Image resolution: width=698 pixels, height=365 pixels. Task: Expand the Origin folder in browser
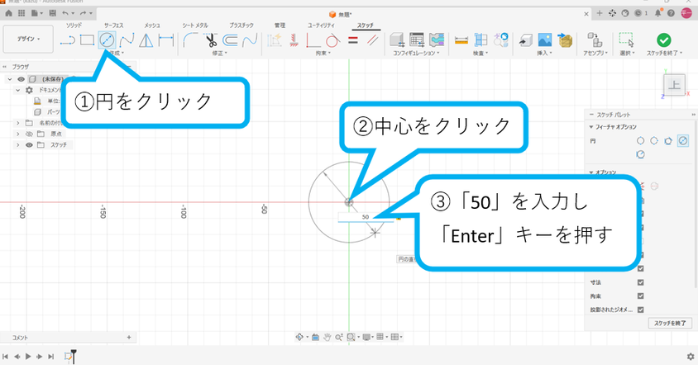(18, 134)
